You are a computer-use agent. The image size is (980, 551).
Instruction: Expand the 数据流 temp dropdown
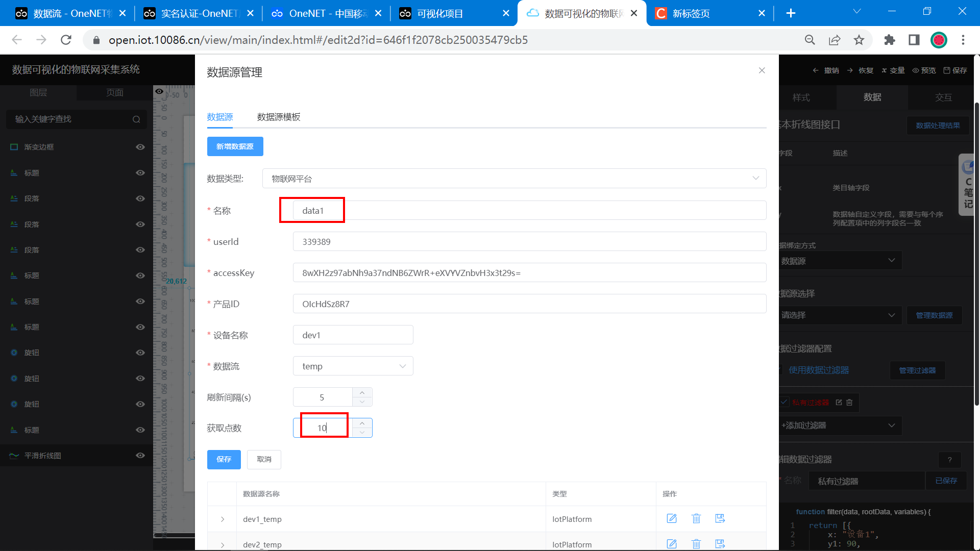353,366
